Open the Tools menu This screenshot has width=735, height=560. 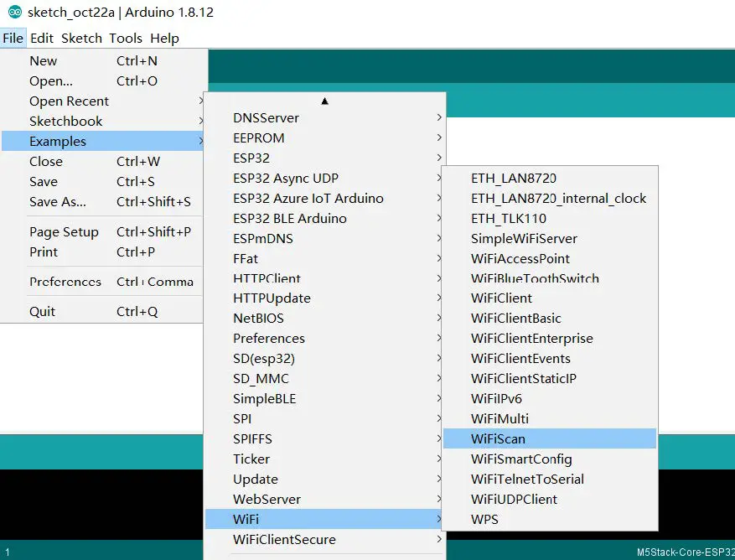pyautogui.click(x=126, y=38)
